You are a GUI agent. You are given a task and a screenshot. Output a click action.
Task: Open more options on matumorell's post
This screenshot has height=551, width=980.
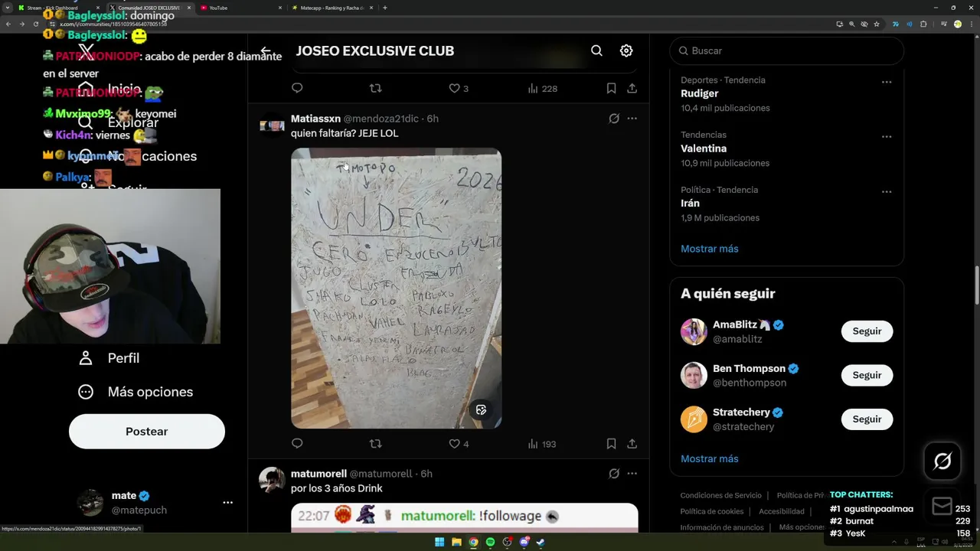[x=632, y=474]
